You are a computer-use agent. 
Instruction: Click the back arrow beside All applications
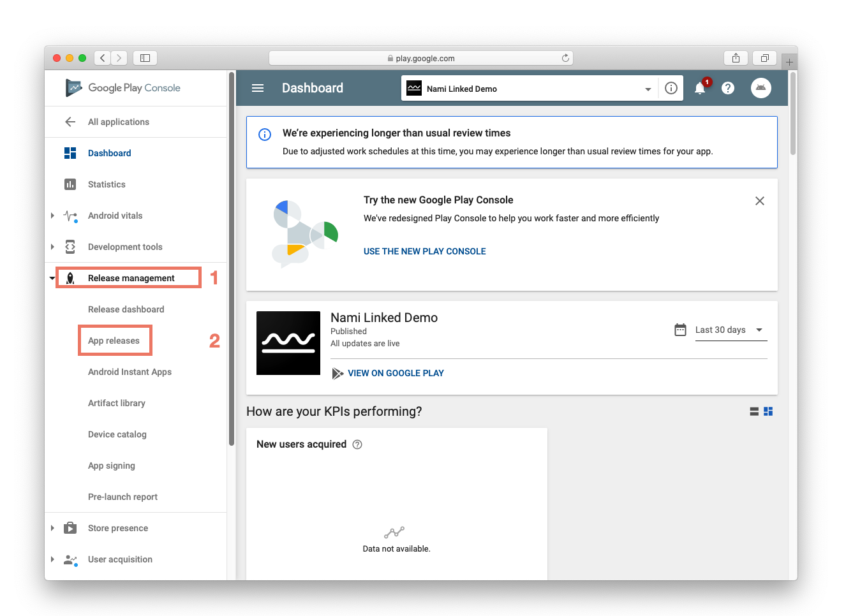point(70,122)
